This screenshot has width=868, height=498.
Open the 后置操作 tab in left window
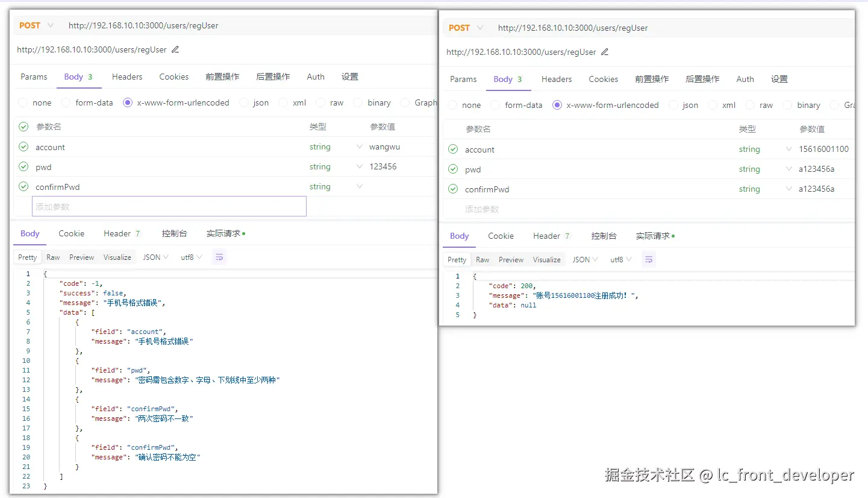click(x=273, y=77)
